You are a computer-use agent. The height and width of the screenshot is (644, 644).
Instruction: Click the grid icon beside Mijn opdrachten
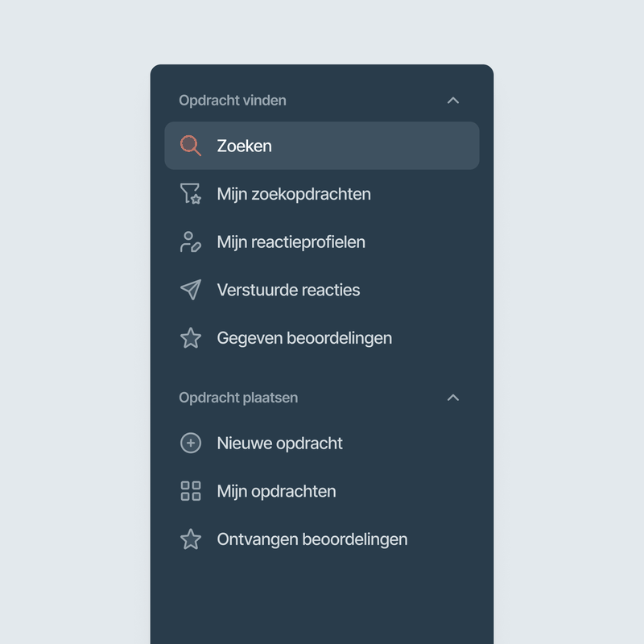pos(191,491)
